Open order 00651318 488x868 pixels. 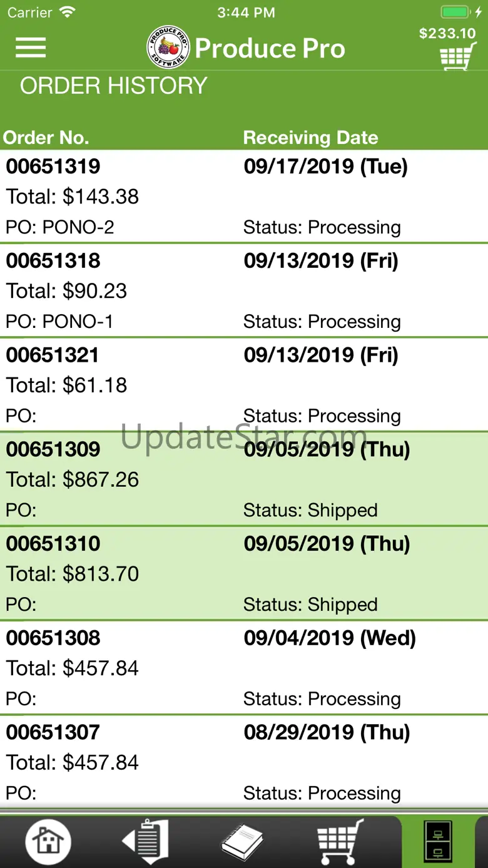244,290
